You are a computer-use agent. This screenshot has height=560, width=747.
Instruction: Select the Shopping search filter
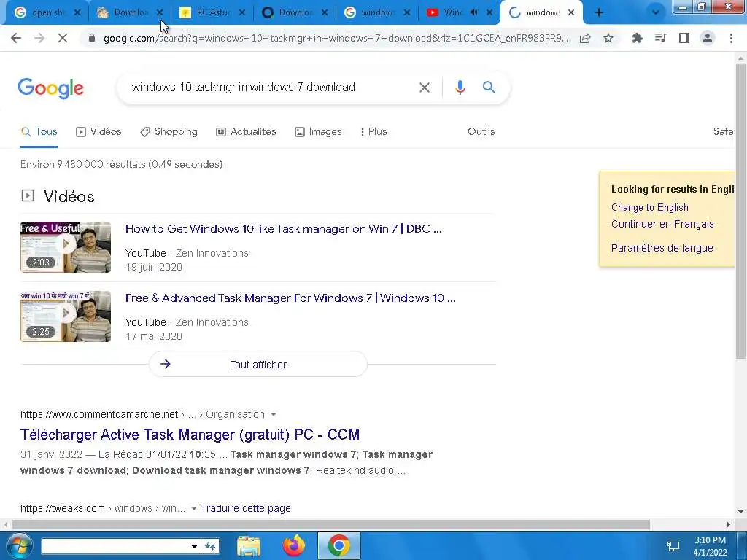tap(169, 131)
